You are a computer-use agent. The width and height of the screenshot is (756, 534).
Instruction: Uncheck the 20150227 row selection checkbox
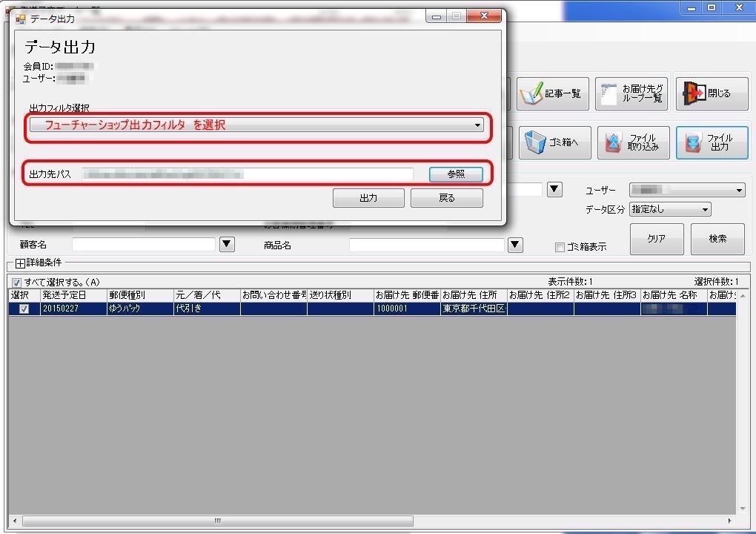pyautogui.click(x=24, y=309)
